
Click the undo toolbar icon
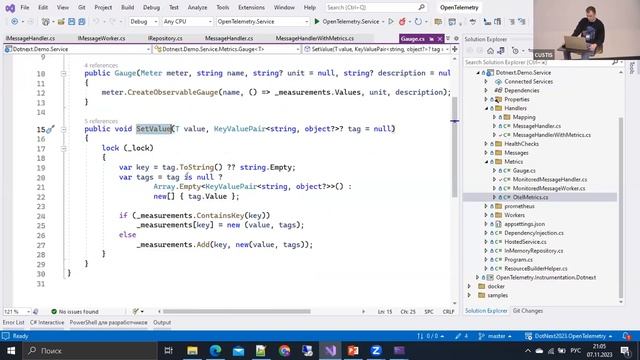[96, 22]
